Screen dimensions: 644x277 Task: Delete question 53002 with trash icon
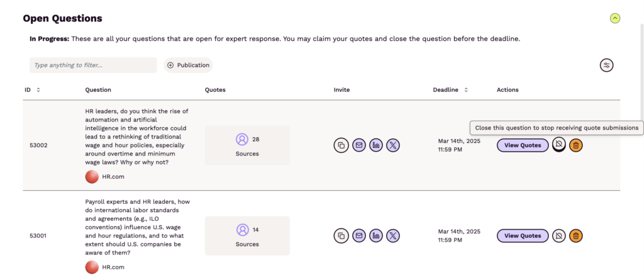click(576, 145)
